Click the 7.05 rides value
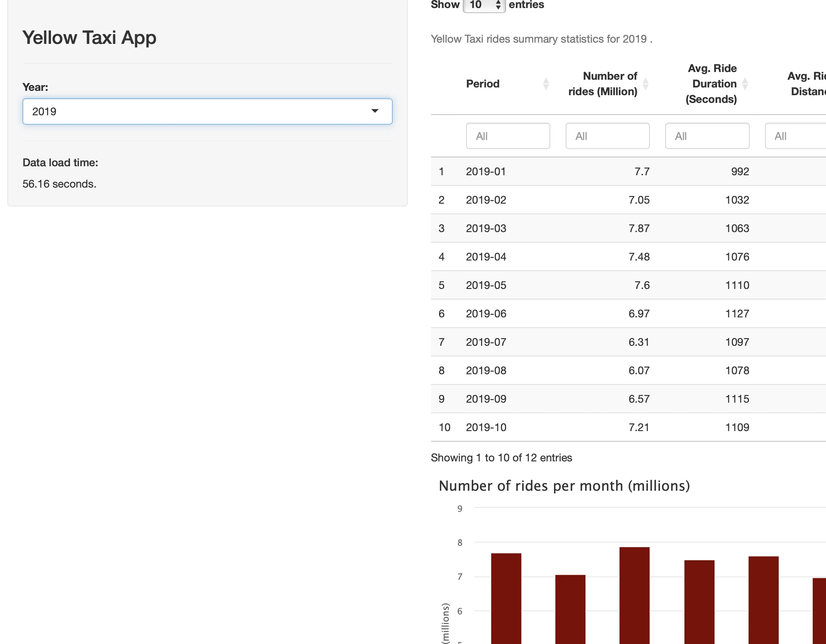 (639, 200)
